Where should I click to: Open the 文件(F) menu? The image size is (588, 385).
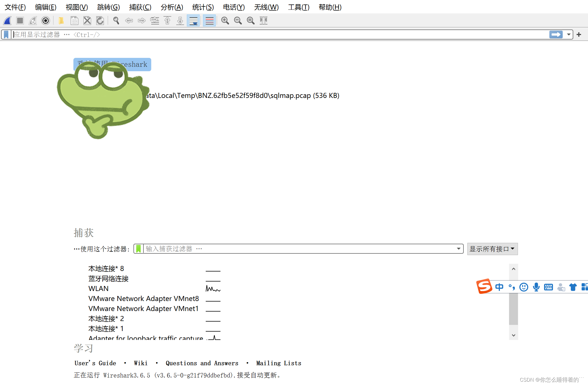tap(15, 7)
